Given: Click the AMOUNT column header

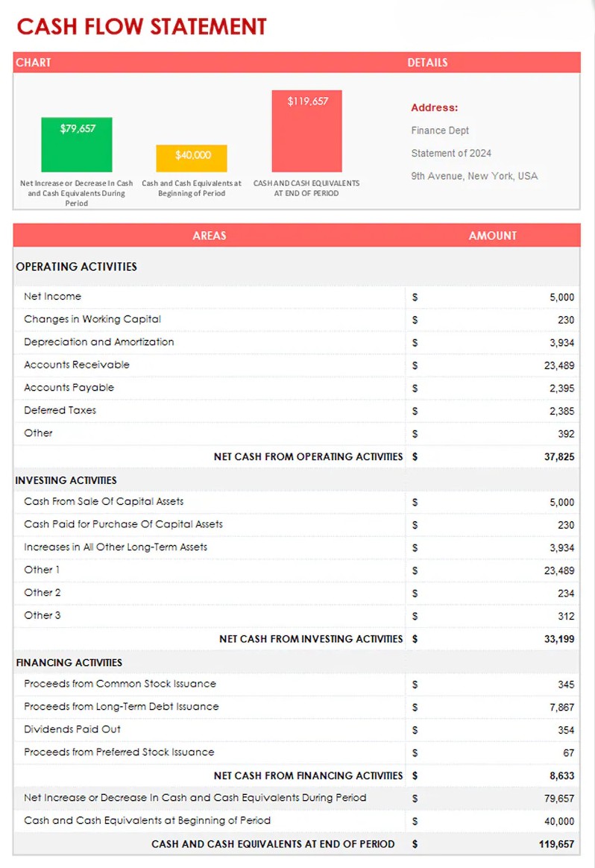Looking at the screenshot, I should click(492, 235).
